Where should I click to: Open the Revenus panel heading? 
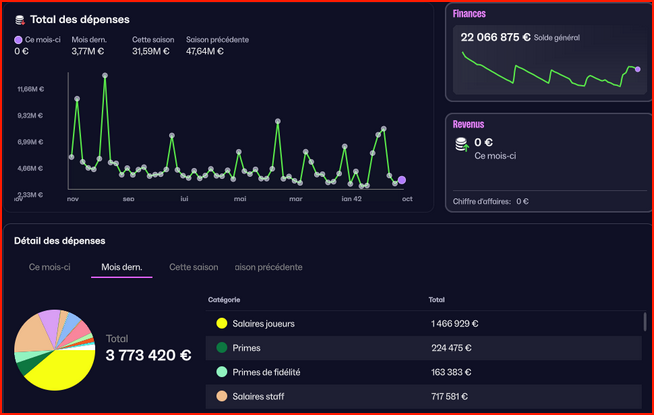pyautogui.click(x=468, y=124)
